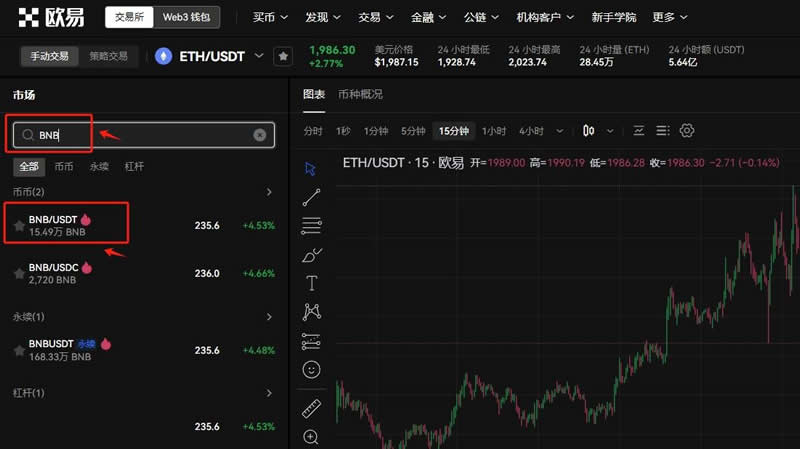Click the BNB market search field

144,135
